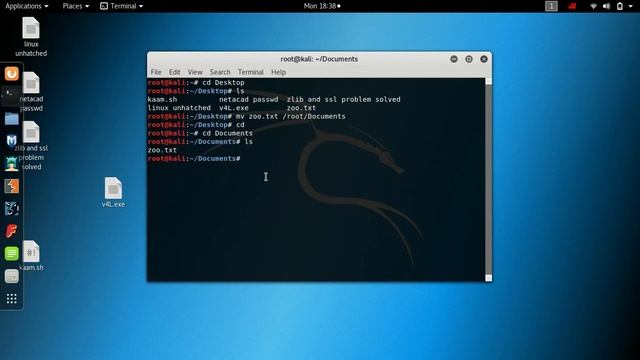
Task: Select the netacad passwd desktop file
Action: tap(31, 91)
